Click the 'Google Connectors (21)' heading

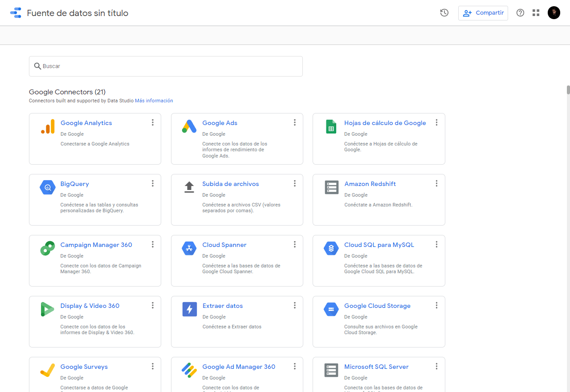[x=67, y=92]
